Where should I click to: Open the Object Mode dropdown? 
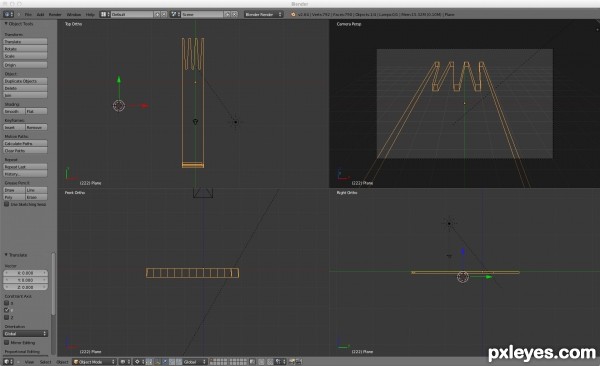pyautogui.click(x=94, y=362)
